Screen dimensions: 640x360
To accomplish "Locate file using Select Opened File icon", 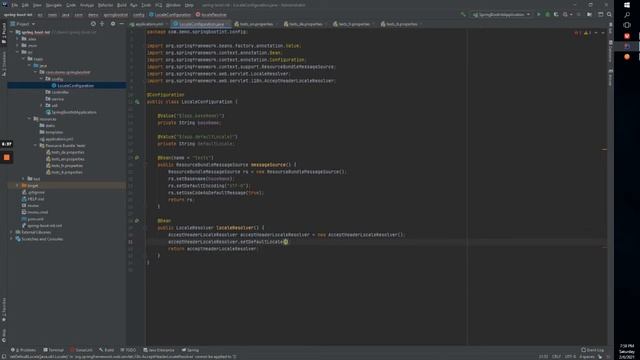I will click(x=93, y=24).
